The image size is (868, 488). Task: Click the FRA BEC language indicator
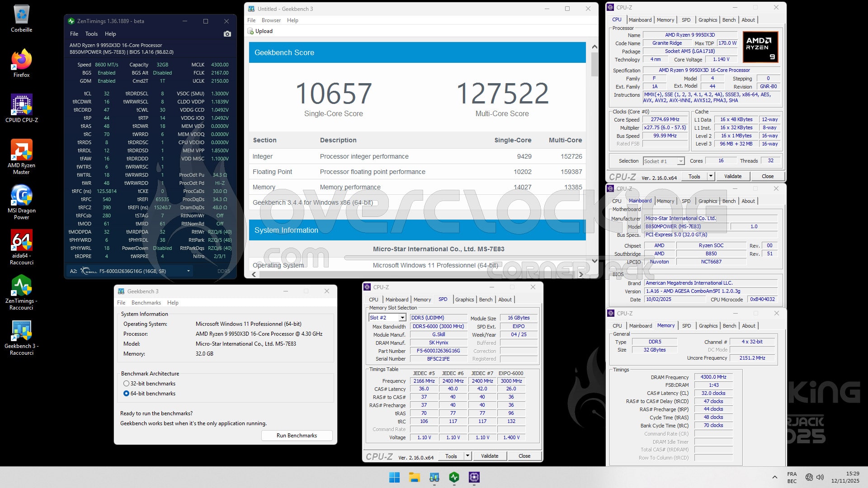point(792,477)
